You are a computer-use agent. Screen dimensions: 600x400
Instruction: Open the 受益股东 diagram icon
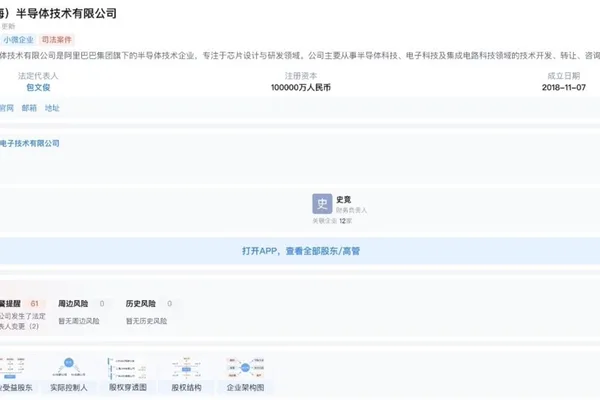point(12,368)
